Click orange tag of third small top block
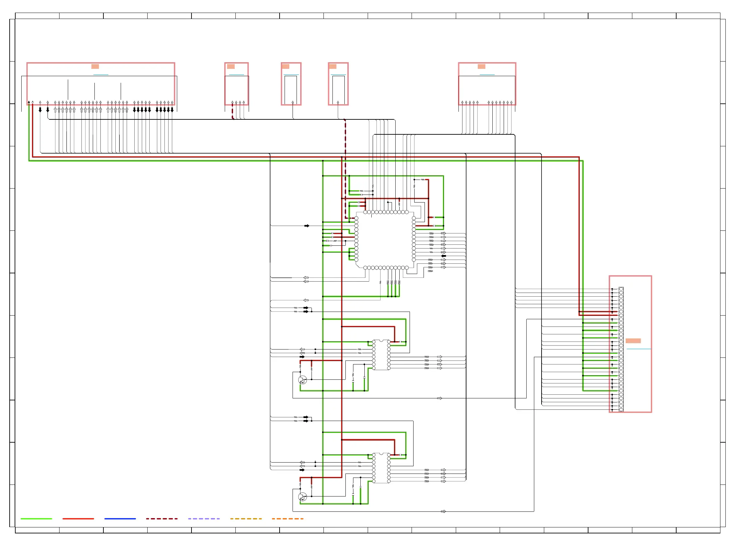 [x=333, y=67]
